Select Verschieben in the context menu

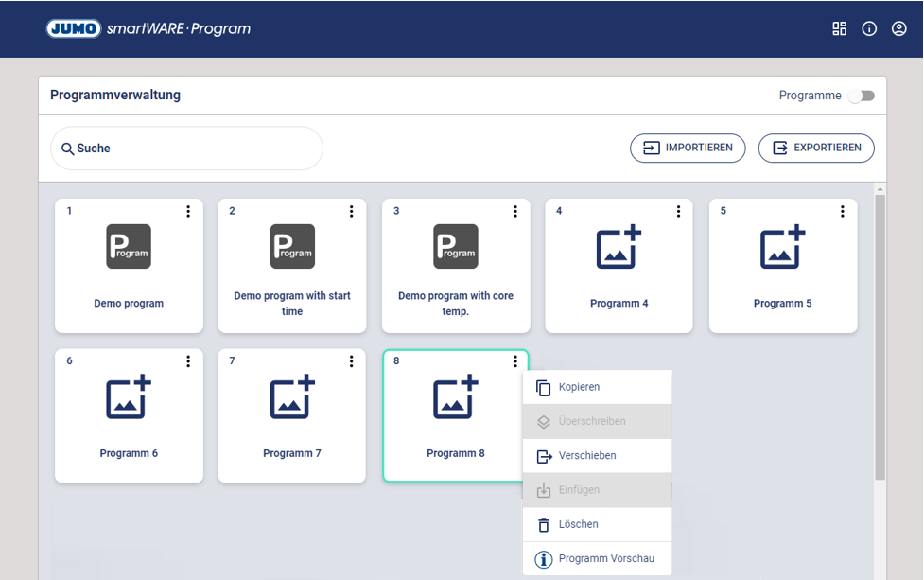pos(586,456)
